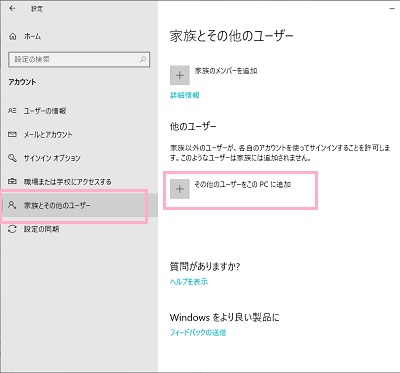
Task: Click the 設定 window title text
Action: click(x=37, y=9)
